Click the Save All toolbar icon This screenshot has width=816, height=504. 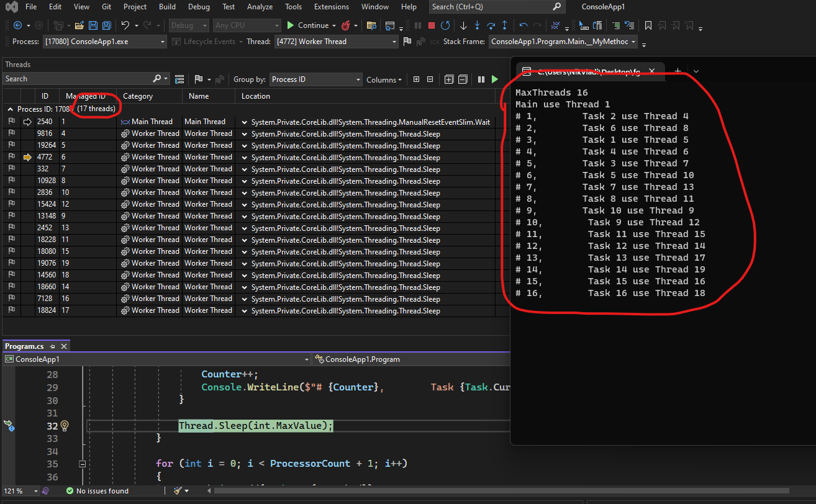click(x=106, y=25)
